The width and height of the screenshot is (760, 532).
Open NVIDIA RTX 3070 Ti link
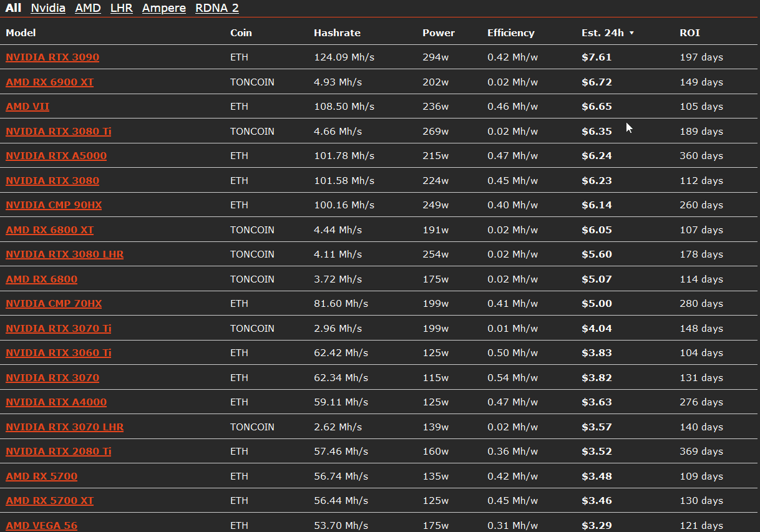point(59,328)
